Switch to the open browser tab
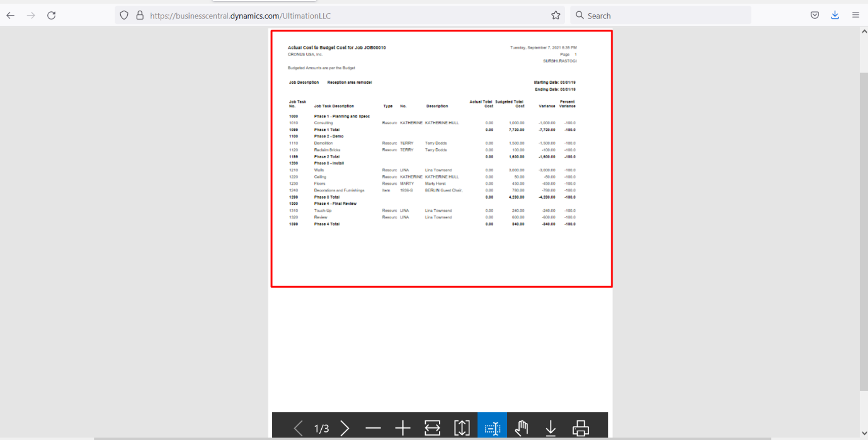Screen dimensions: 868x440 click(264, 3)
